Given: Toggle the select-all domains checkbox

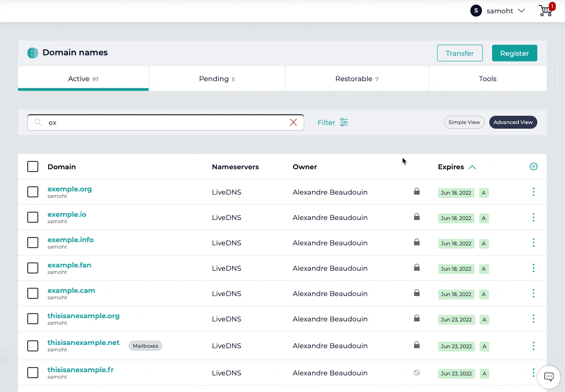Looking at the screenshot, I should (x=33, y=166).
